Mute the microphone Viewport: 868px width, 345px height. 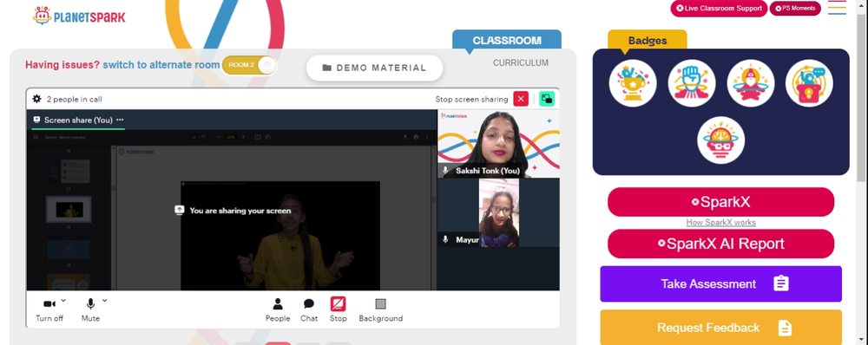coord(90,309)
